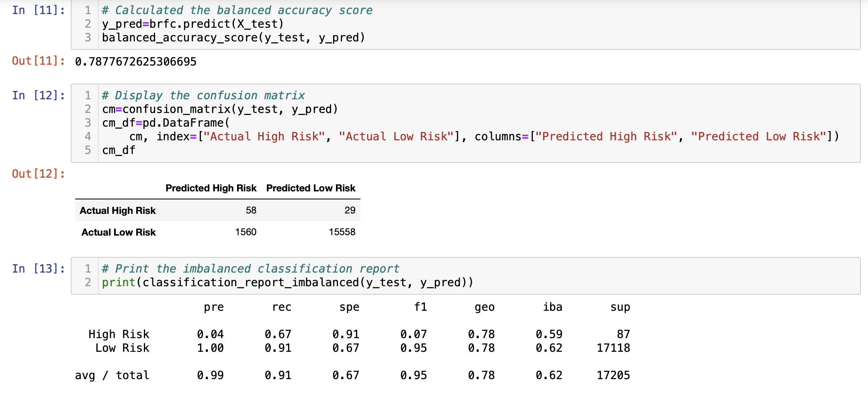868x394 pixels.
Task: Click the y_pred=brfc.predict code line
Action: 193,24
